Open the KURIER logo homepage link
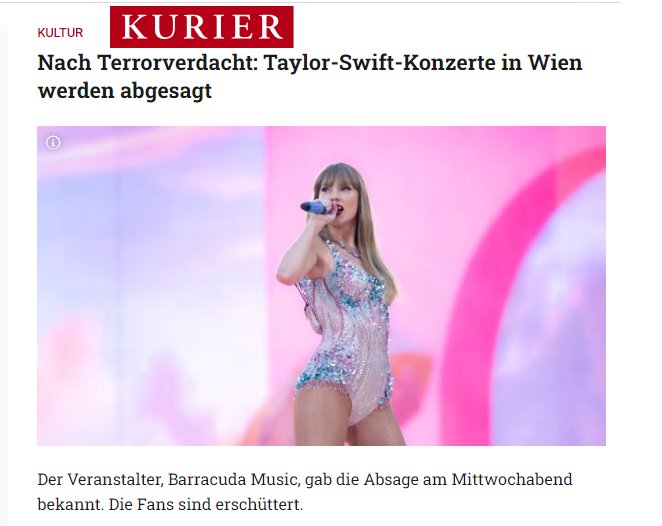Image resolution: width=662 pixels, height=526 pixels. (x=201, y=27)
